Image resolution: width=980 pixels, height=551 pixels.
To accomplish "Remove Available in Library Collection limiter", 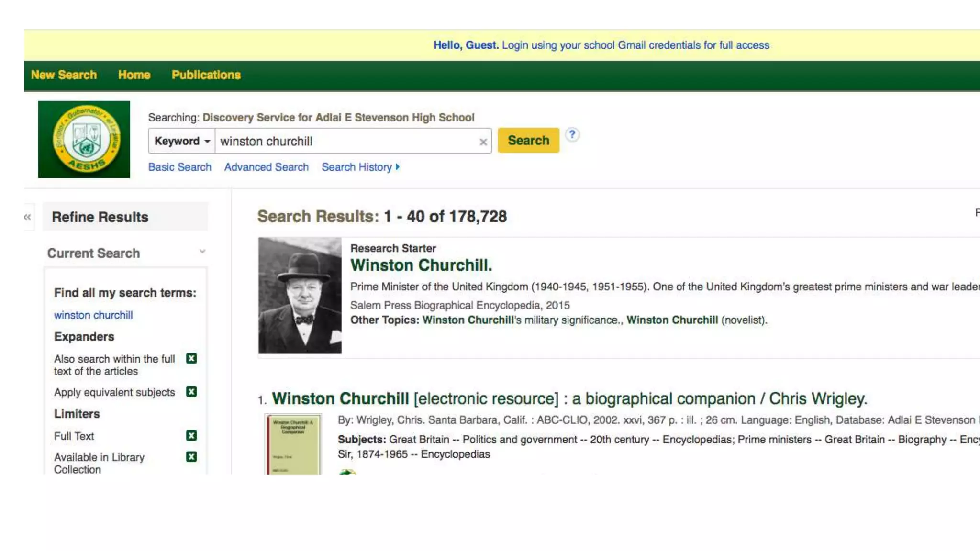I will [x=191, y=457].
